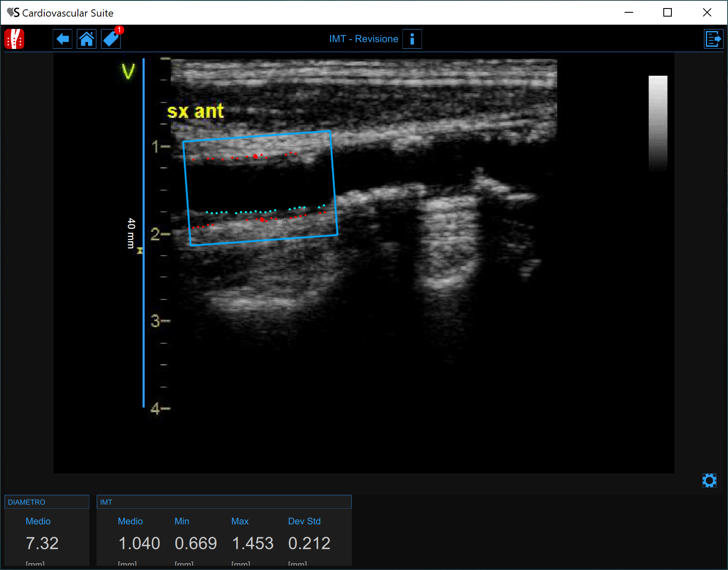
Task: Click the cyan dotted intima line
Action: click(255, 211)
